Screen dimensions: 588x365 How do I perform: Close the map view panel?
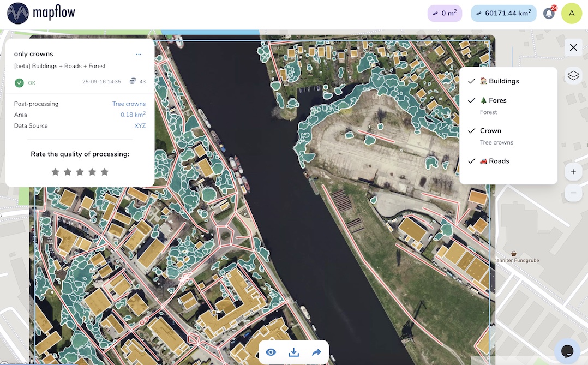tap(573, 47)
